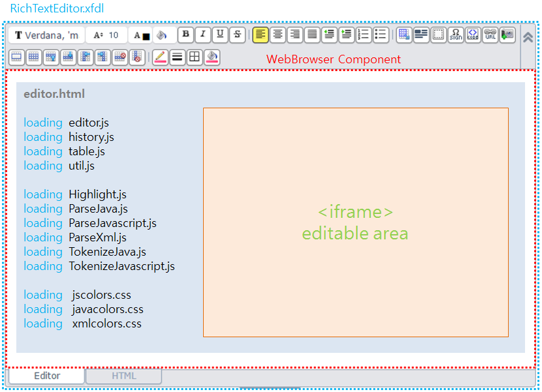This screenshot has width=542, height=392.
Task: Collapse the toolbar with the double chevron
Action: tap(529, 36)
